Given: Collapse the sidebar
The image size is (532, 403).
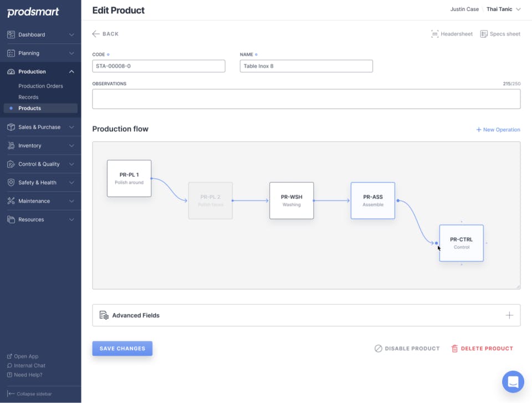Looking at the screenshot, I should tap(30, 394).
